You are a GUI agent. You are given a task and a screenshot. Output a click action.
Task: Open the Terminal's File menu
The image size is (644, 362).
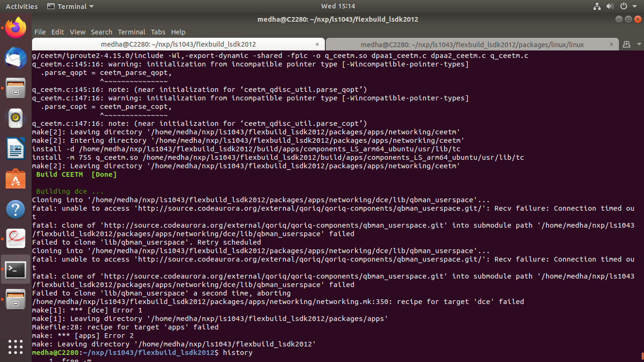pos(40,32)
